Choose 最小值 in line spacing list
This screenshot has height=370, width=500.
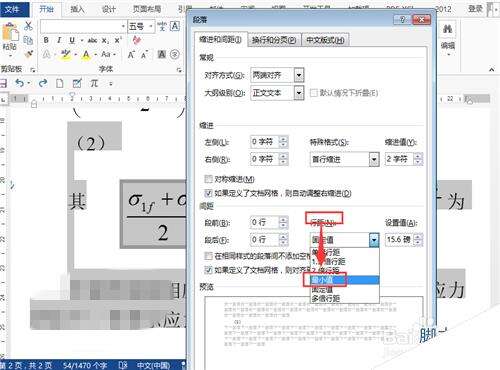pyautogui.click(x=345, y=280)
